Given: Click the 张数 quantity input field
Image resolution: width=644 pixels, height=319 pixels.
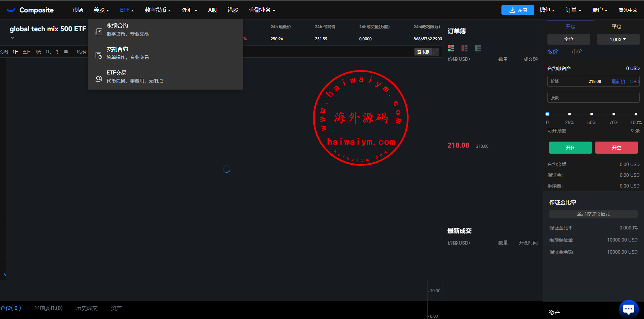Looking at the screenshot, I should click(x=593, y=98).
